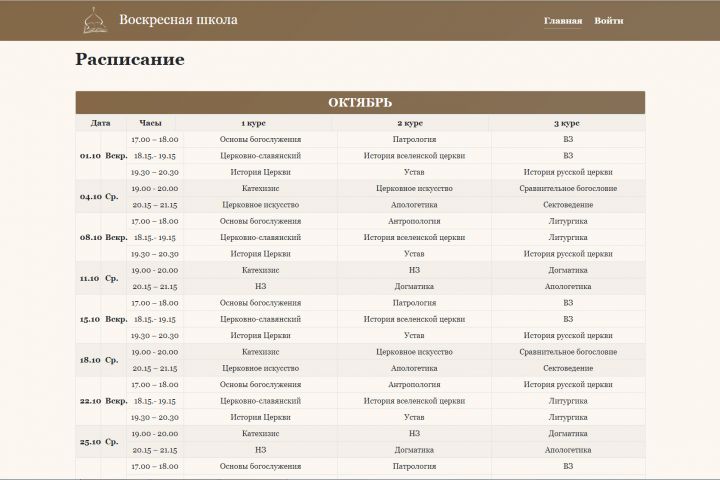This screenshot has width=720, height=480.
Task: Click Церковное искусство in 1 курс on 18.10
Action: tap(260, 368)
